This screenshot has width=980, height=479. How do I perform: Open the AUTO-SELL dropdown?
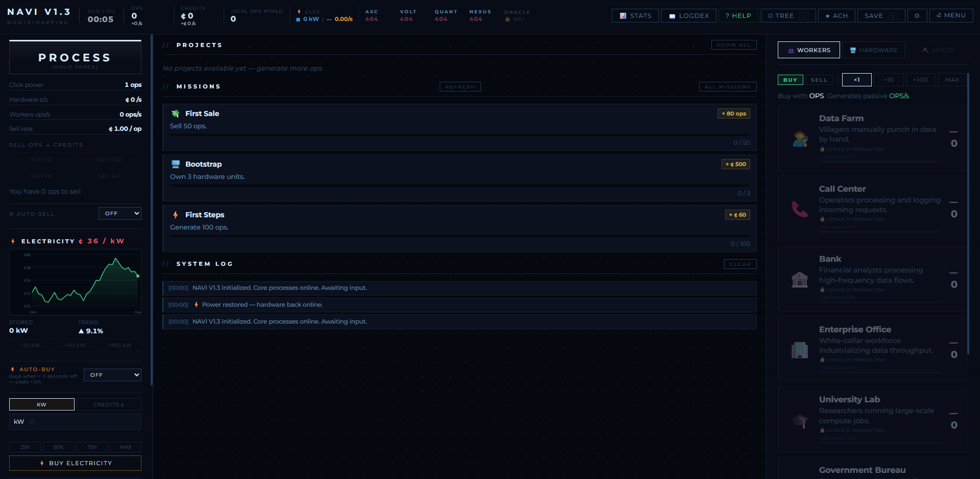point(119,213)
